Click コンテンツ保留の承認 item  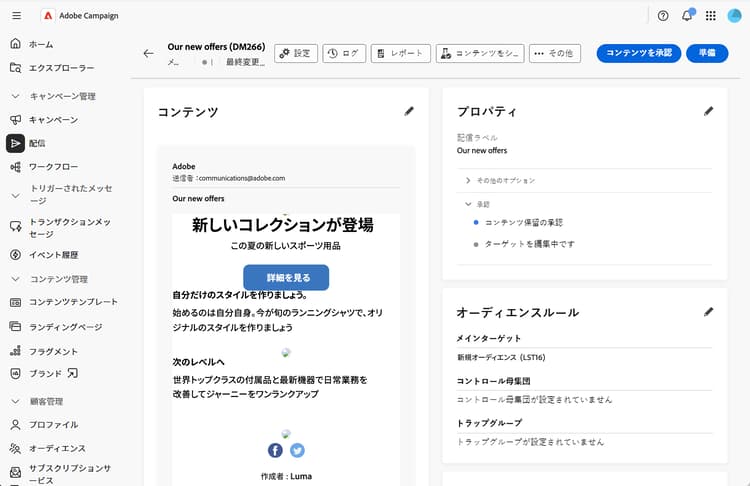point(523,222)
